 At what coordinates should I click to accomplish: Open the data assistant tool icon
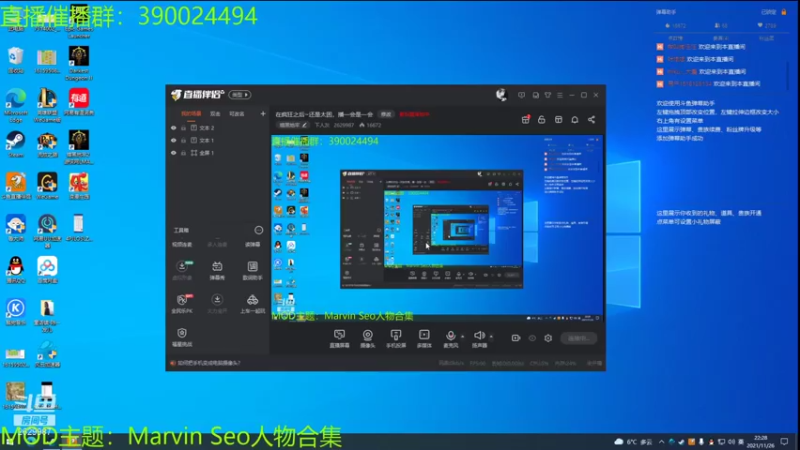253,270
